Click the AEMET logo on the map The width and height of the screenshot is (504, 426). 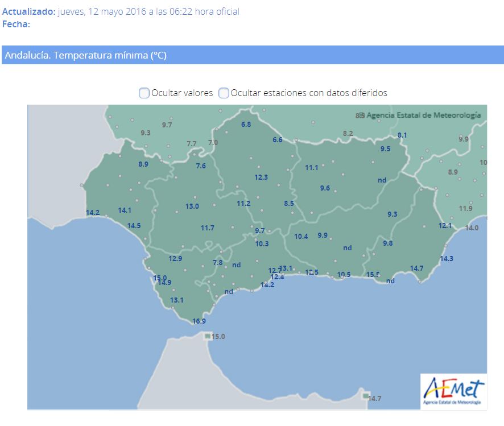pos(453,391)
